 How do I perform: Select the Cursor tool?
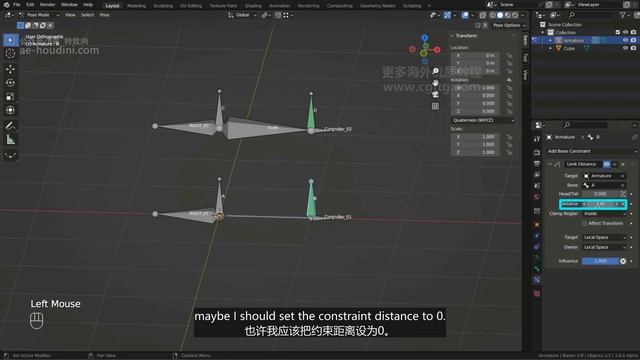click(x=11, y=54)
